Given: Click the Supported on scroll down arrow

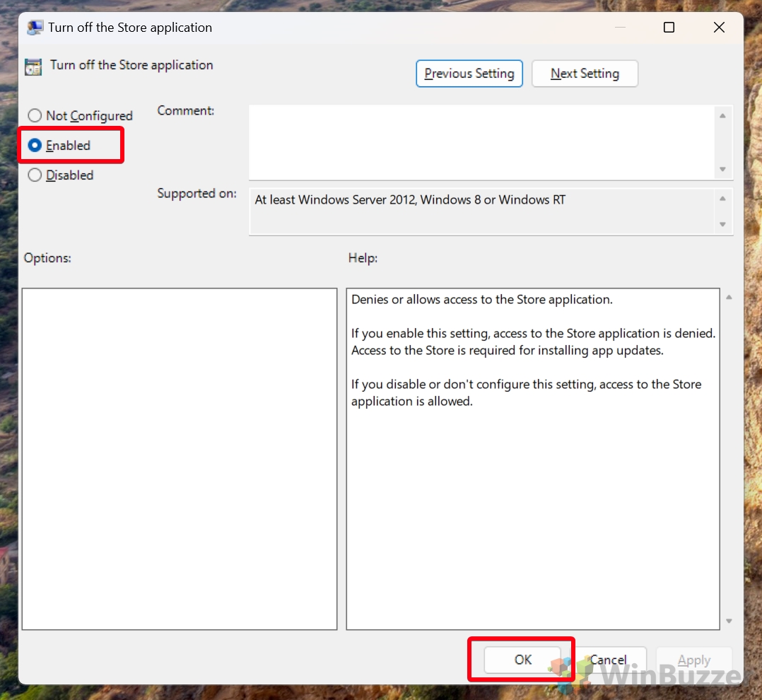Looking at the screenshot, I should click(x=722, y=224).
